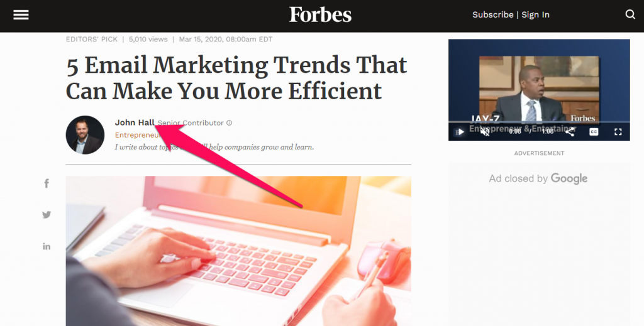Share article on LinkedIn icon
644x326 pixels.
pos(47,246)
